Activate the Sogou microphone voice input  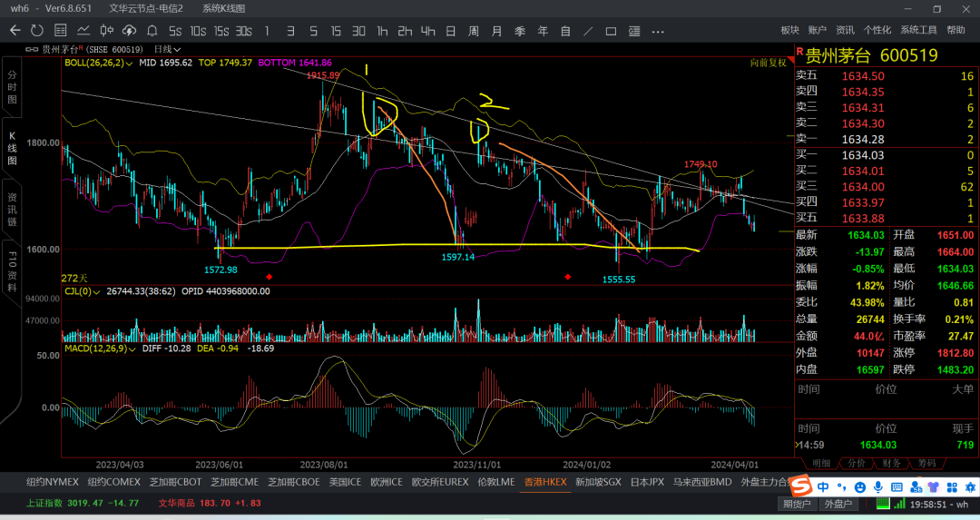coord(878,486)
